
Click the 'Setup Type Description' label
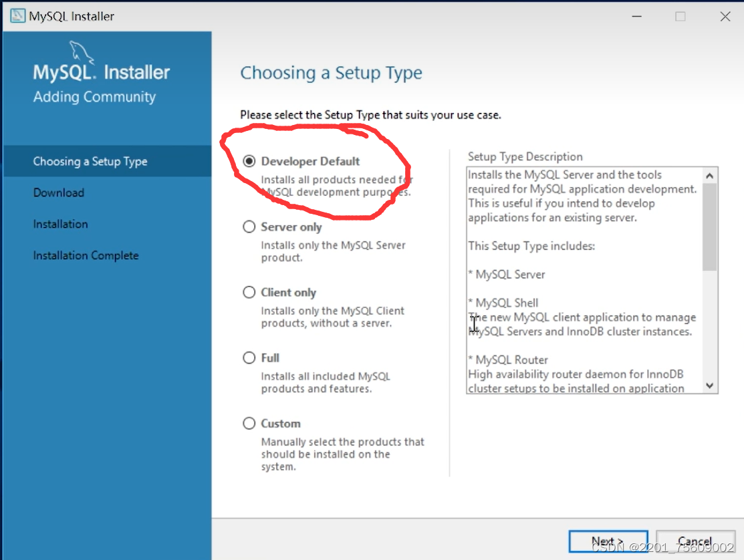pos(525,156)
